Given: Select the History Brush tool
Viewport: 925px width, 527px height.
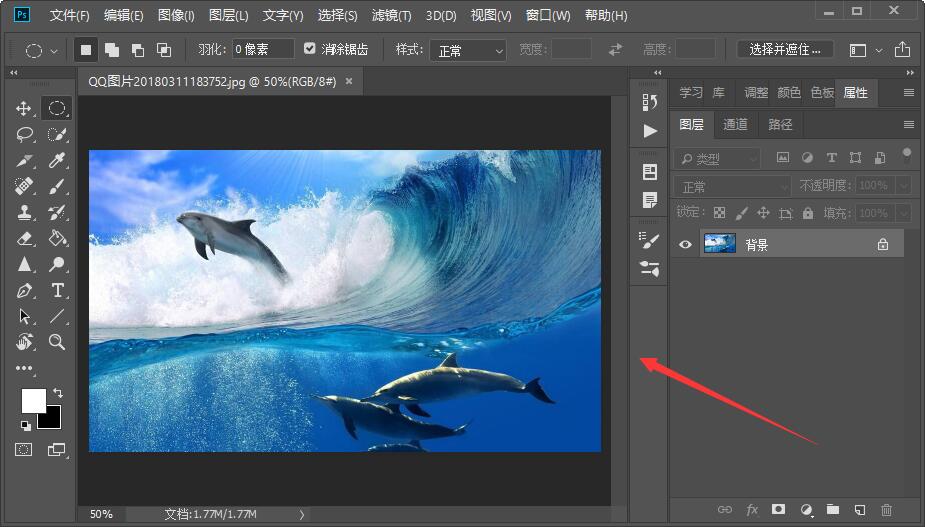Looking at the screenshot, I should pyautogui.click(x=57, y=212).
